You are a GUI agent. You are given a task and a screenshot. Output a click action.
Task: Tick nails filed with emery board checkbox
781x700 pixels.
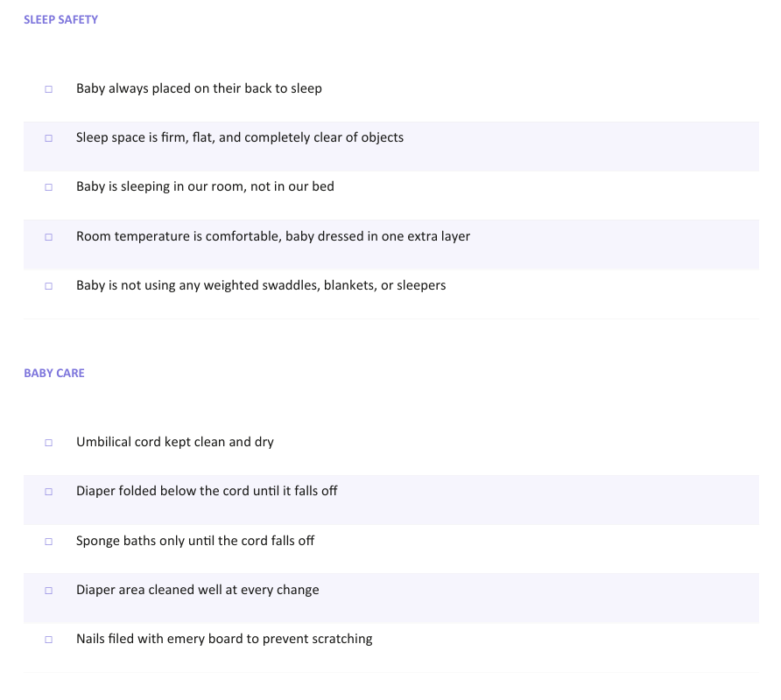(x=49, y=640)
